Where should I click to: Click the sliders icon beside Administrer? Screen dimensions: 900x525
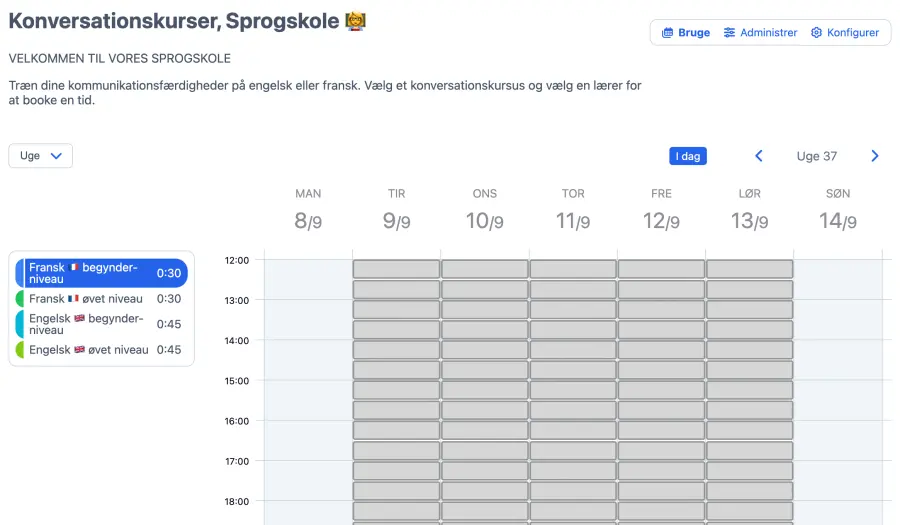tap(730, 33)
